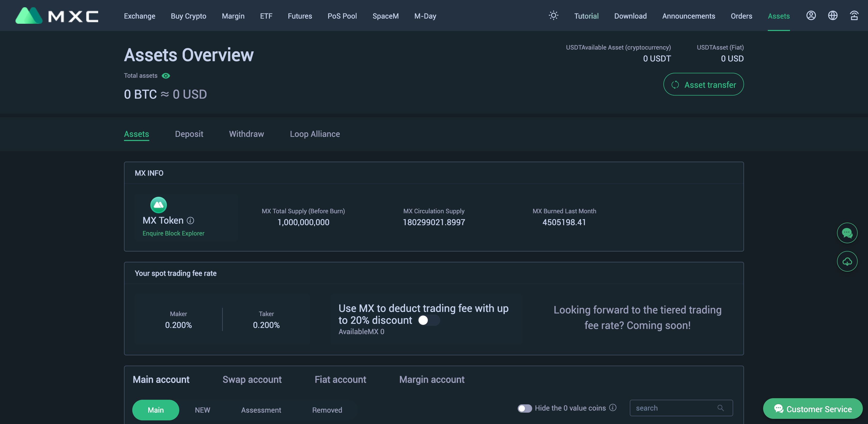Click MX Burned Last Month value 4505198.41
This screenshot has width=868, height=424.
click(564, 222)
